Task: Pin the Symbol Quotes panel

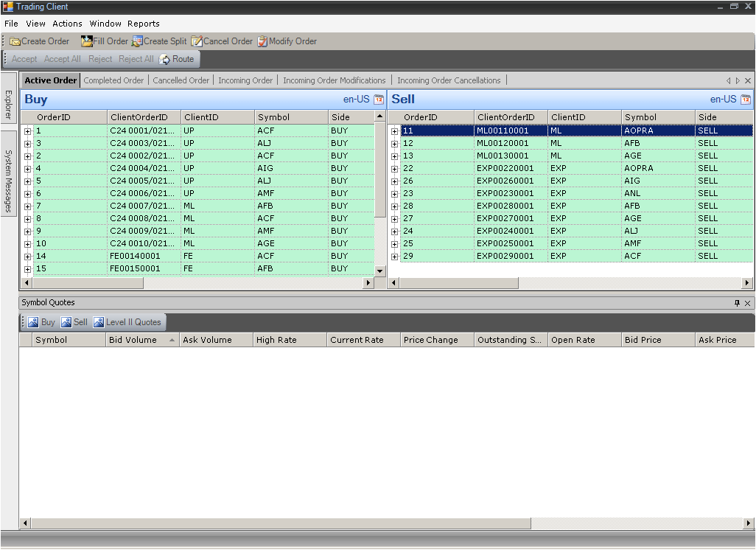Action: (x=737, y=303)
